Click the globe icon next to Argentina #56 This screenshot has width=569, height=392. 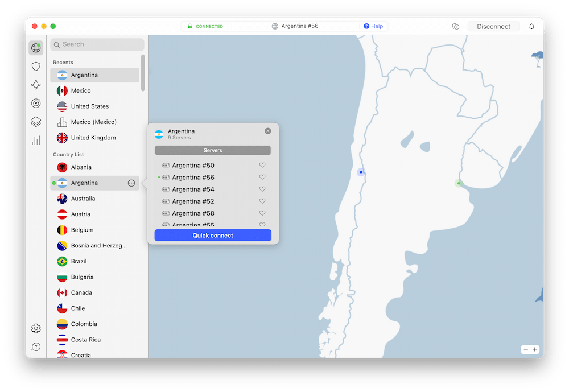[x=275, y=26]
